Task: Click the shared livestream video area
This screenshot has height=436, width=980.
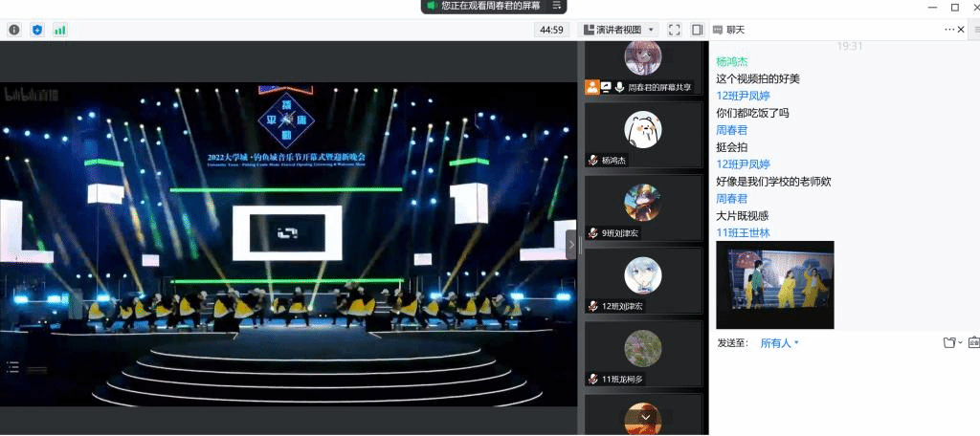Action: click(x=288, y=245)
